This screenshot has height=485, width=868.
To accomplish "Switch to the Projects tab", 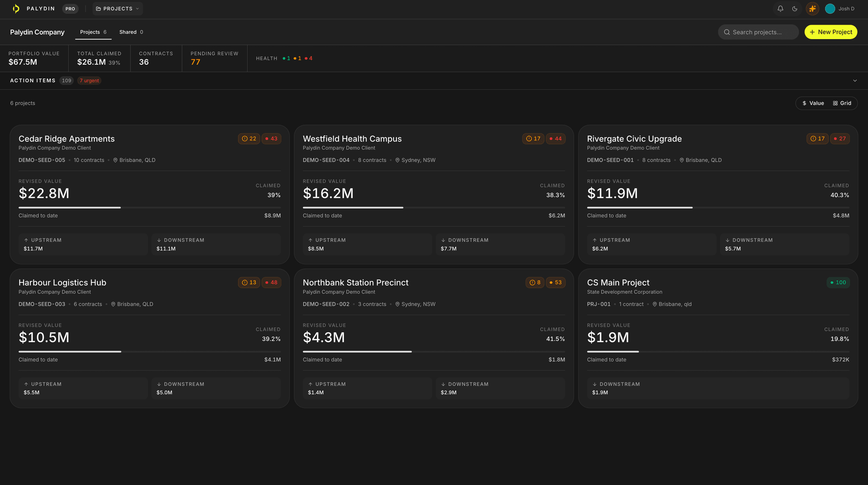I will coord(93,32).
